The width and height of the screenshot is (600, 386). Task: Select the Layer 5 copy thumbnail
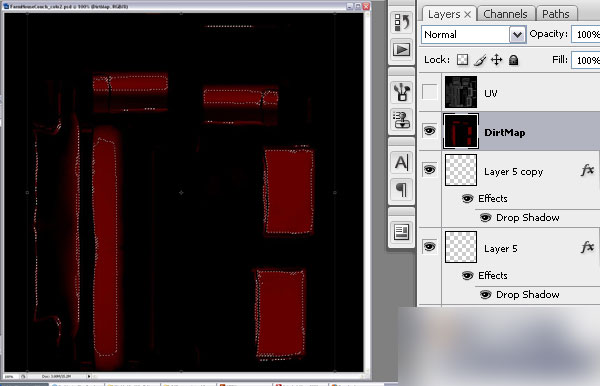coord(461,170)
